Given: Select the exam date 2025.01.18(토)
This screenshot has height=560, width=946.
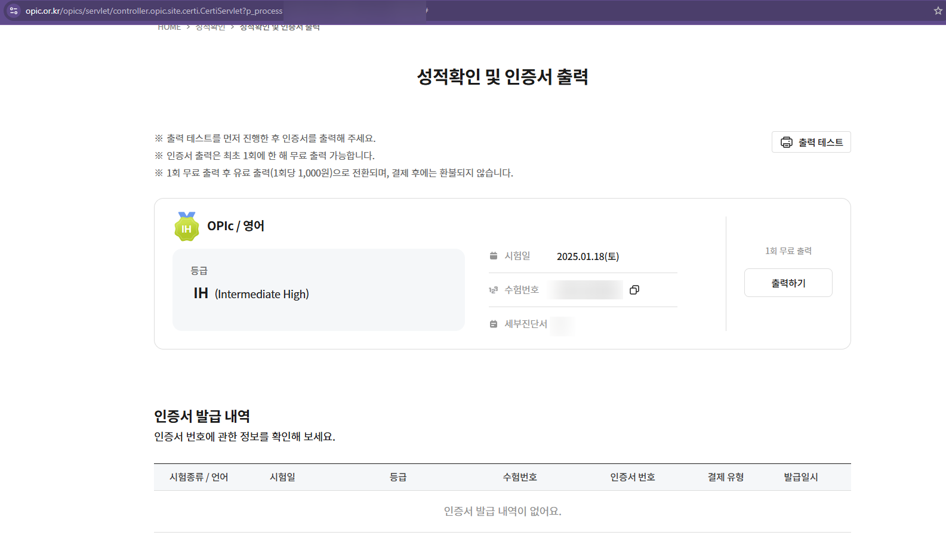Looking at the screenshot, I should point(588,256).
